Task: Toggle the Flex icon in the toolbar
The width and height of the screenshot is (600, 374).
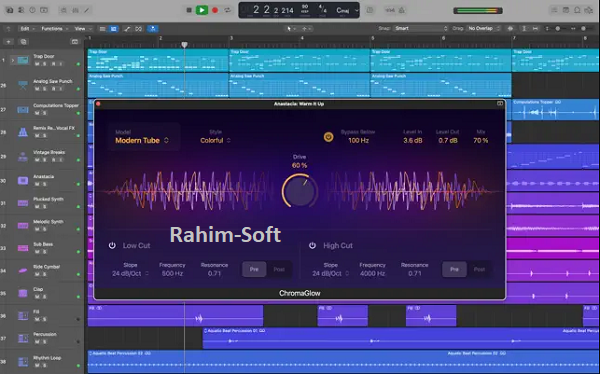Action: pyautogui.click(x=139, y=29)
